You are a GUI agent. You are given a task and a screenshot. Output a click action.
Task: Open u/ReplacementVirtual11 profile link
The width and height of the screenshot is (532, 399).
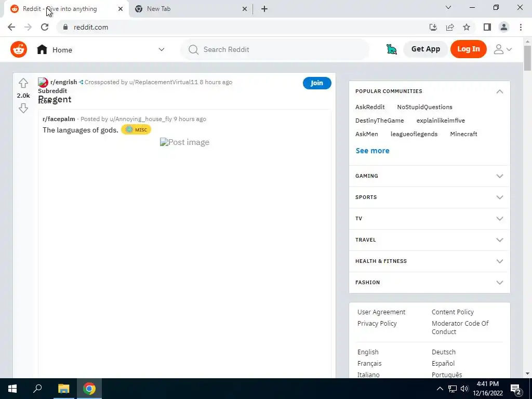pyautogui.click(x=164, y=82)
